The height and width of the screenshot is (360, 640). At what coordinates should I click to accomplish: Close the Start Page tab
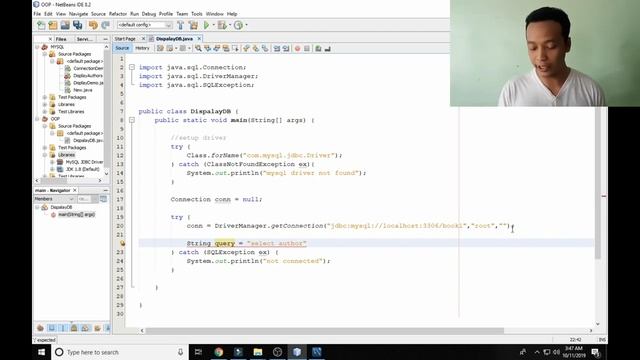pyautogui.click(x=143, y=39)
